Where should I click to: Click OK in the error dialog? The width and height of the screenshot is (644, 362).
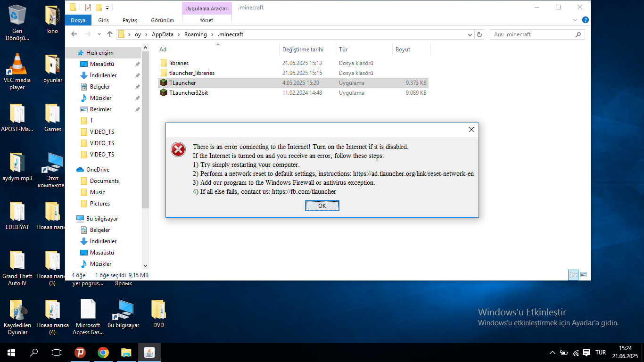click(322, 206)
